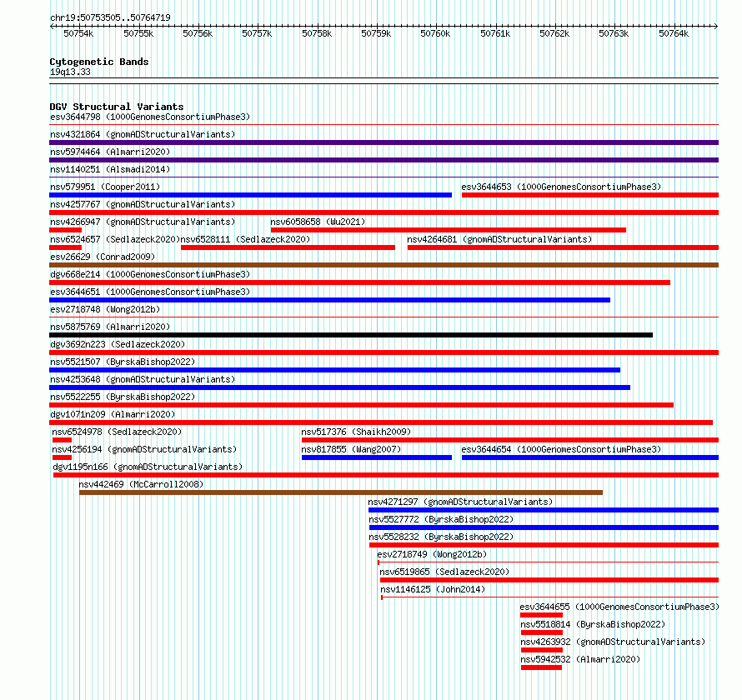Viewport: 742px width, 700px height.
Task: Select nsv1146125 John2014 label
Action: click(433, 589)
